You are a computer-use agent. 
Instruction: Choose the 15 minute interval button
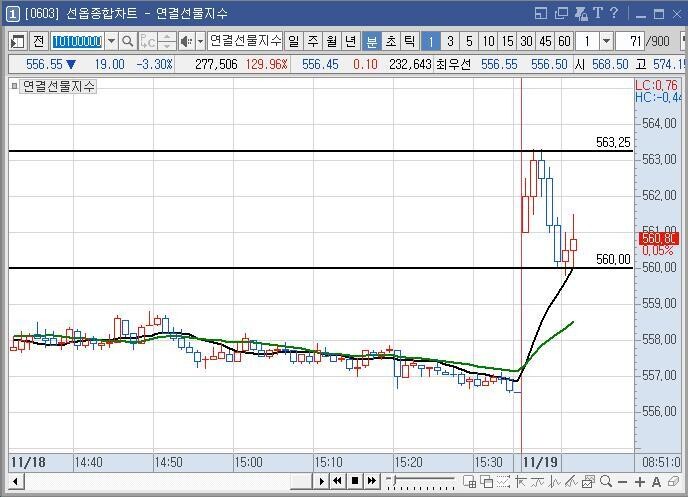[507, 42]
